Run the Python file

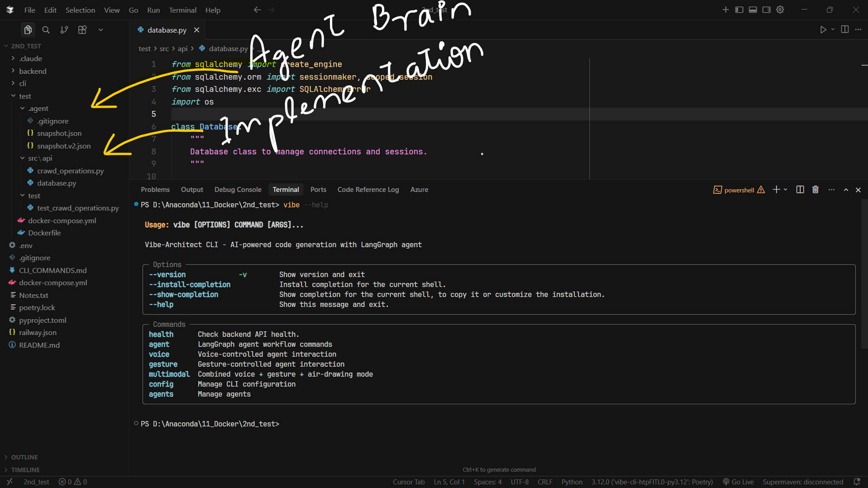tap(823, 29)
